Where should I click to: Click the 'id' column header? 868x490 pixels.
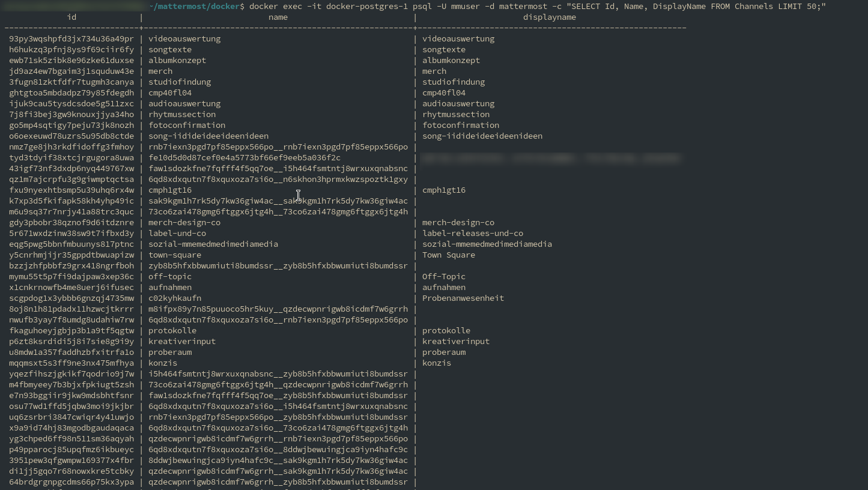point(71,17)
